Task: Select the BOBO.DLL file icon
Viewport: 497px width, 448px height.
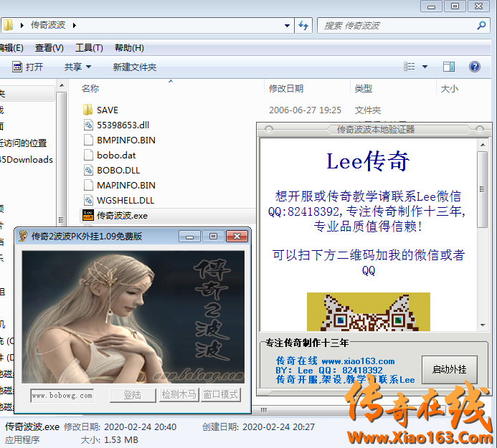Action: tap(88, 170)
